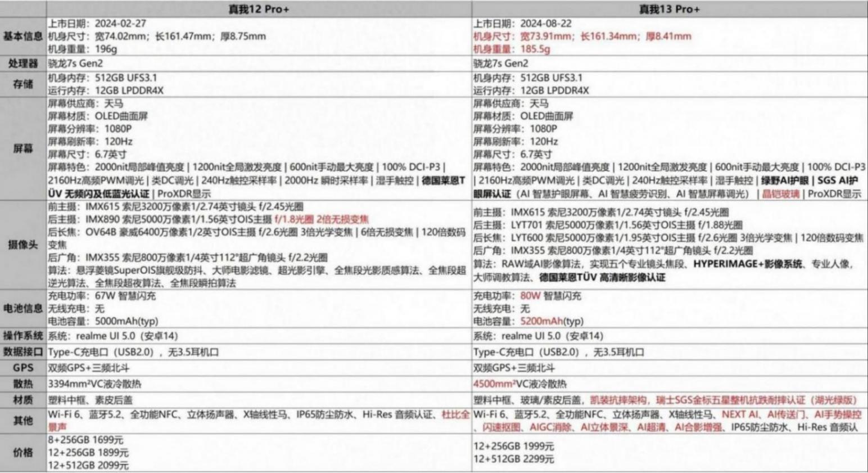
Task: Select the 其他 row label
Action: pos(23,421)
